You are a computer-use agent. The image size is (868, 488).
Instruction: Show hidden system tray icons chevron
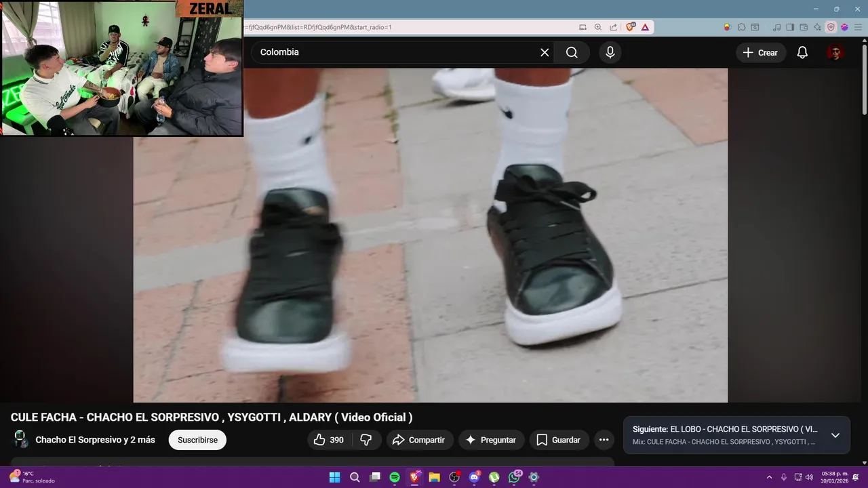(x=769, y=477)
